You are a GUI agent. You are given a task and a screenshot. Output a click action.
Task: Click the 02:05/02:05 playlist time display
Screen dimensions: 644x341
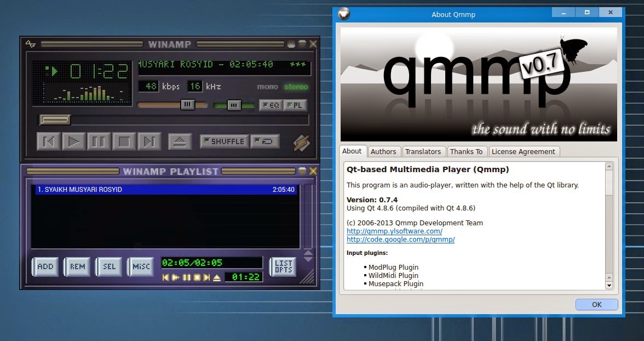(x=211, y=263)
